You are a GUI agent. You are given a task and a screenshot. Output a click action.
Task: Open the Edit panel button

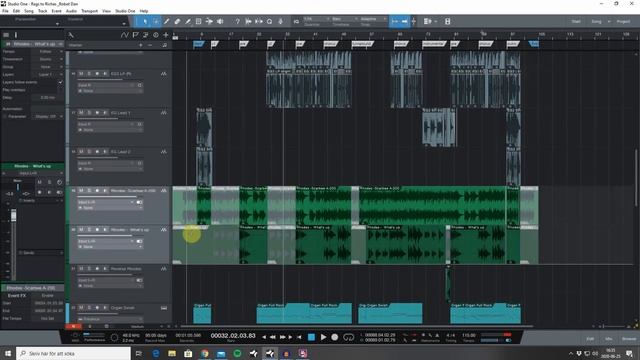[590, 339]
